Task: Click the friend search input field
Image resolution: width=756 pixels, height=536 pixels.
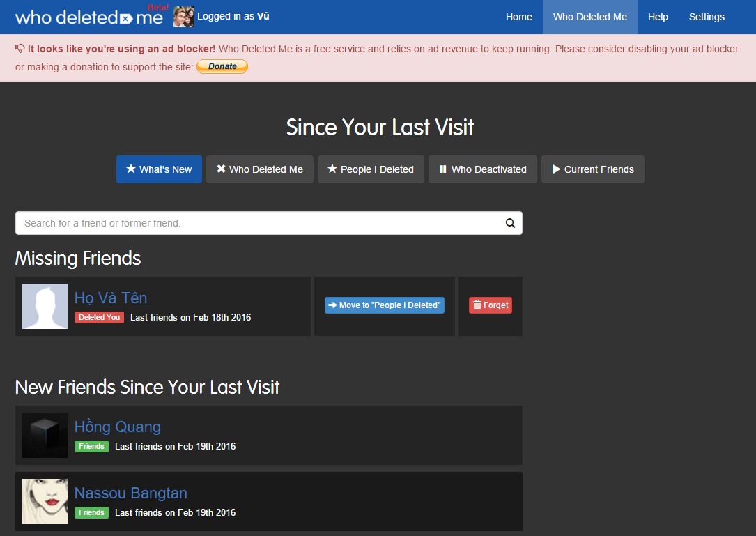Action: [258, 223]
